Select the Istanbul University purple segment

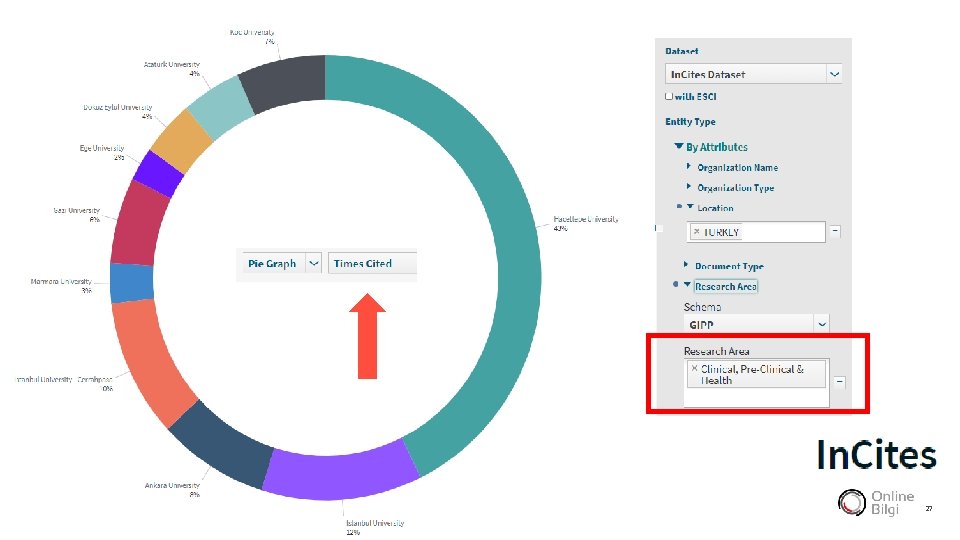point(343,476)
